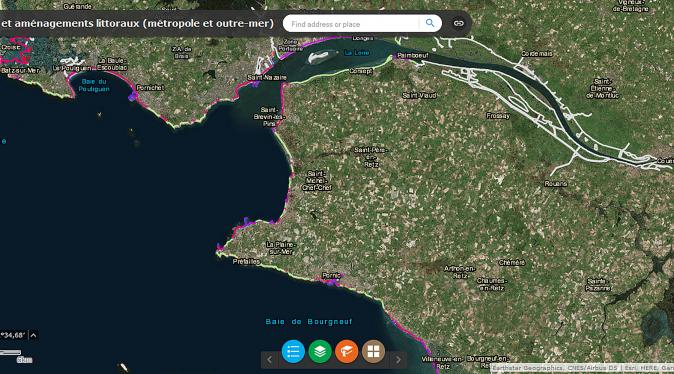Viewport: 674px width, 374px height.
Task: Click the Saint-Nazaire map label
Action: [267, 77]
